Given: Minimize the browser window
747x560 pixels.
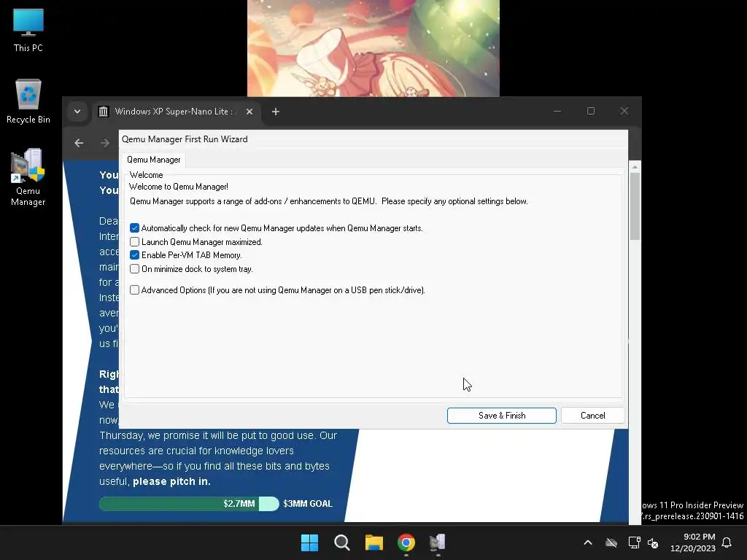Looking at the screenshot, I should pos(557,112).
